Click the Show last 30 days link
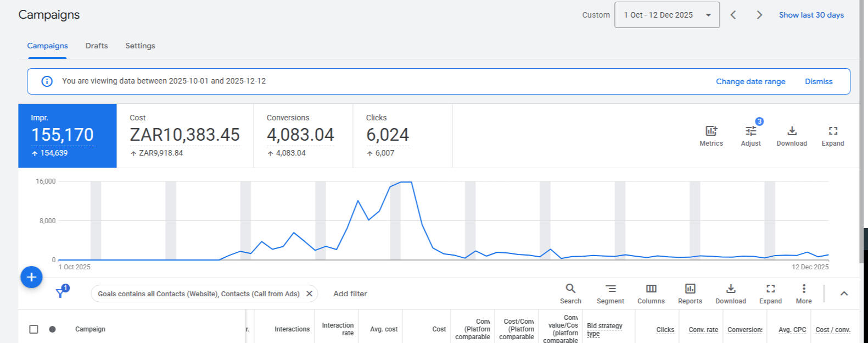The height and width of the screenshot is (343, 868). [x=811, y=15]
